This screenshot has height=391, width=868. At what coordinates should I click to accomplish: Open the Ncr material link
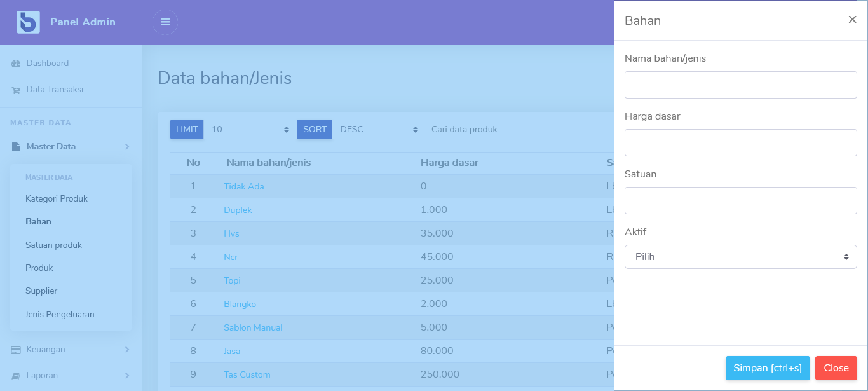(231, 257)
